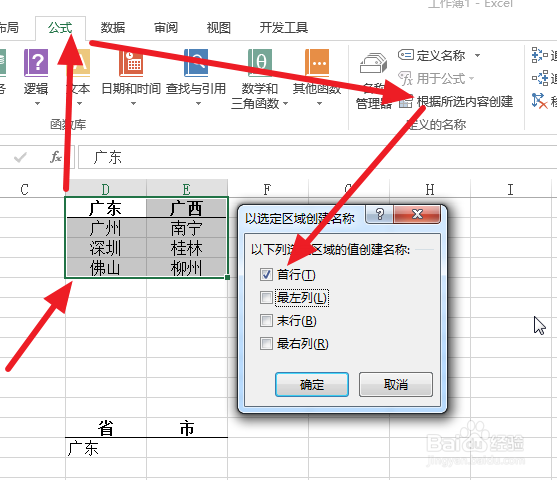The image size is (557, 480).
Task: Select the 市 header cell
Action: point(187,427)
